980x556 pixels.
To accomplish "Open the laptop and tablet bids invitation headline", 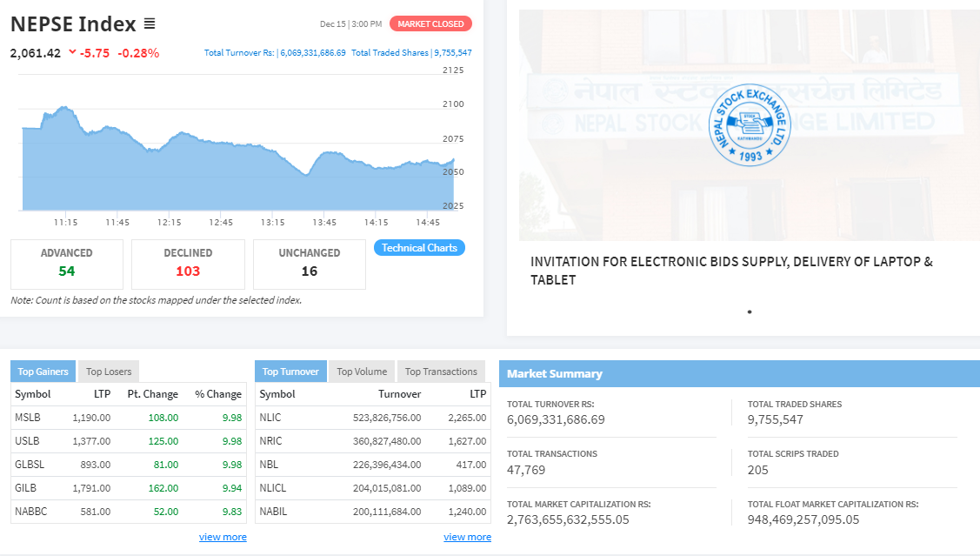I will point(731,271).
